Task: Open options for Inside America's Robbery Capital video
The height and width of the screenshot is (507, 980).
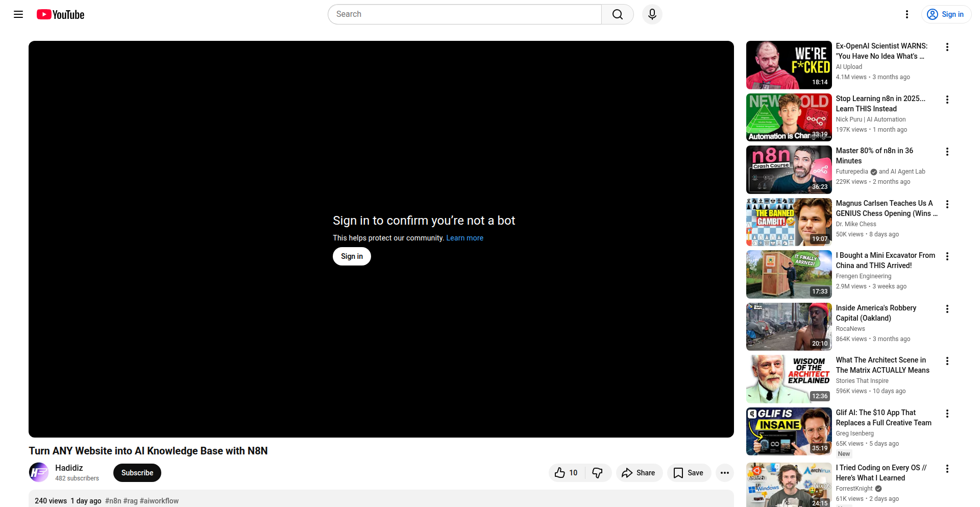Action: [x=947, y=309]
